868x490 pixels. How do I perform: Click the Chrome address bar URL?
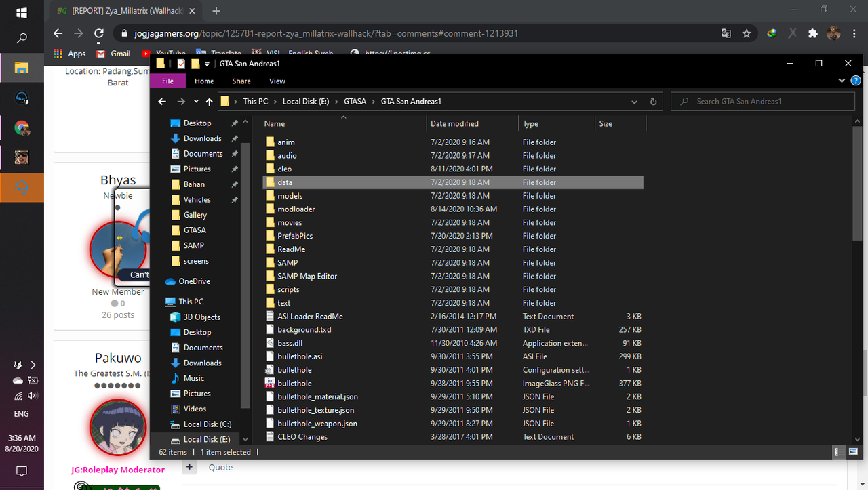click(327, 33)
